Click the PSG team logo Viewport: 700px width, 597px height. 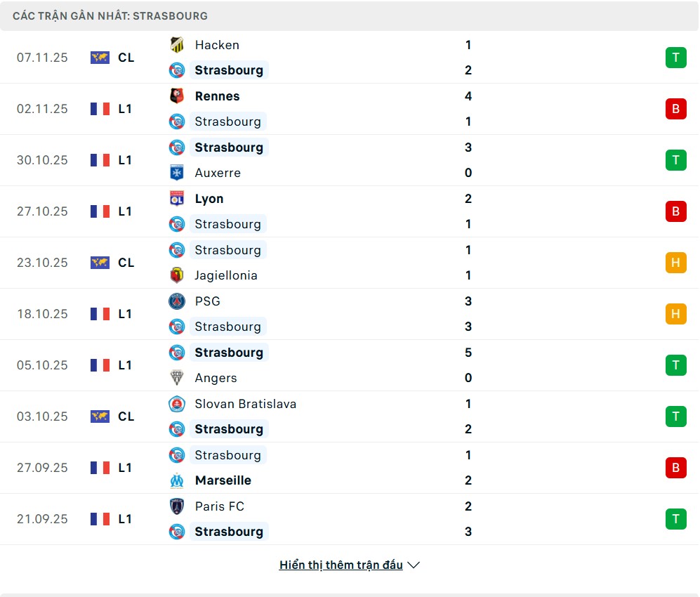pos(177,301)
